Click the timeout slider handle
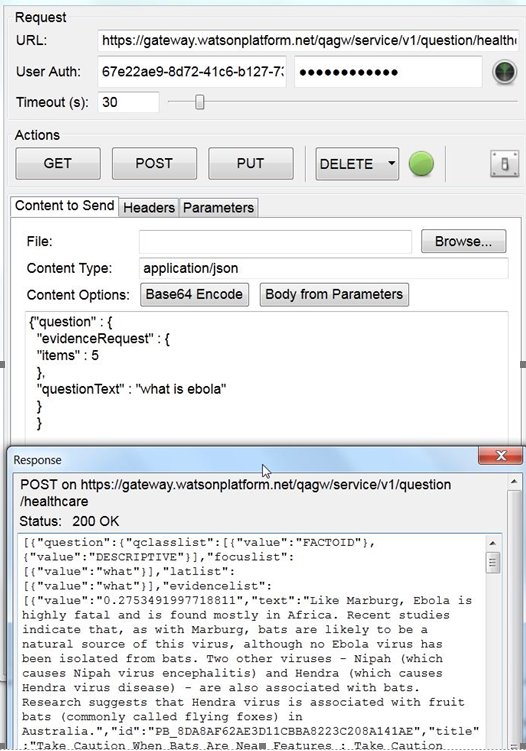The height and width of the screenshot is (751, 526). [x=200, y=102]
